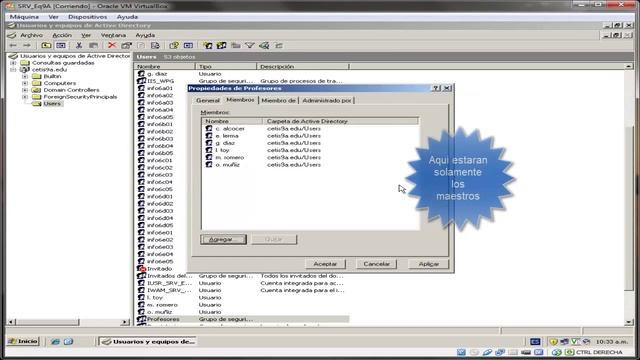The width and height of the screenshot is (640, 360).
Task: Select the IIS_WPG group row
Action: pyautogui.click(x=242, y=81)
